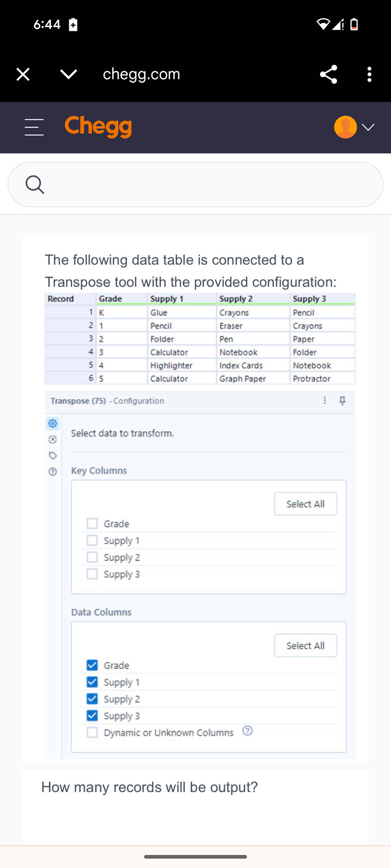Tap the Dynamic or Unknown Columns help circle

(248, 732)
